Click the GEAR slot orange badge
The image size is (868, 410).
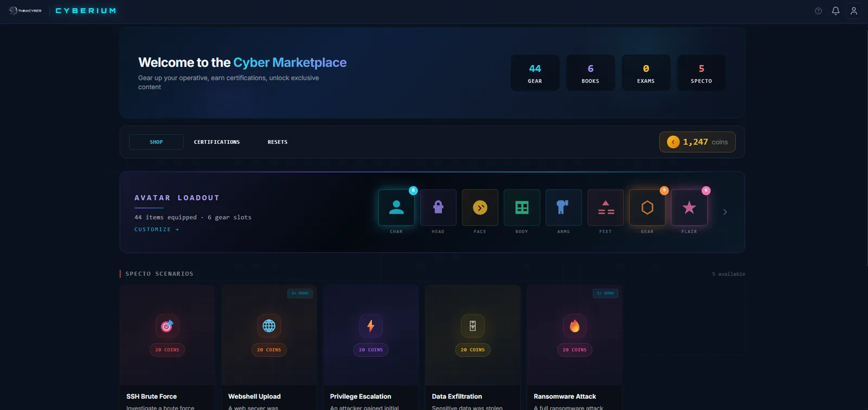click(x=664, y=190)
